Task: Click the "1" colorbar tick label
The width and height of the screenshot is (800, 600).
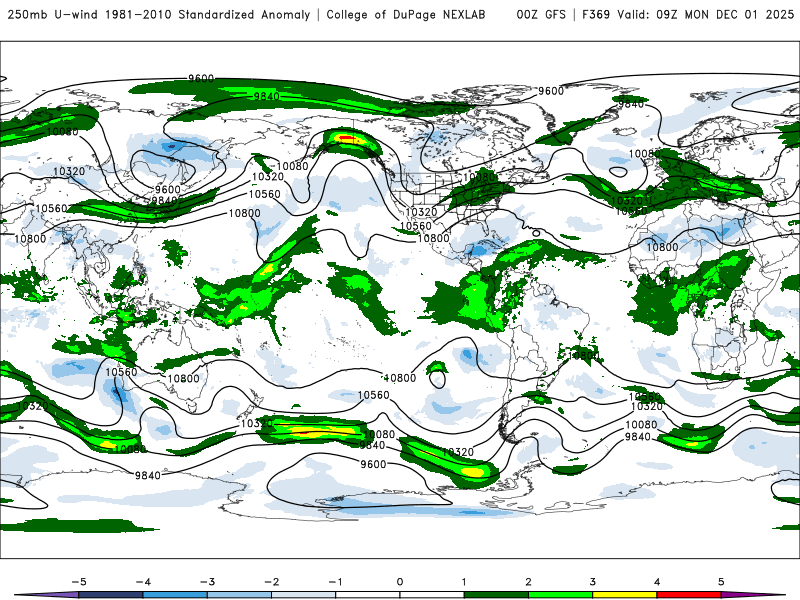Action: coord(464,582)
